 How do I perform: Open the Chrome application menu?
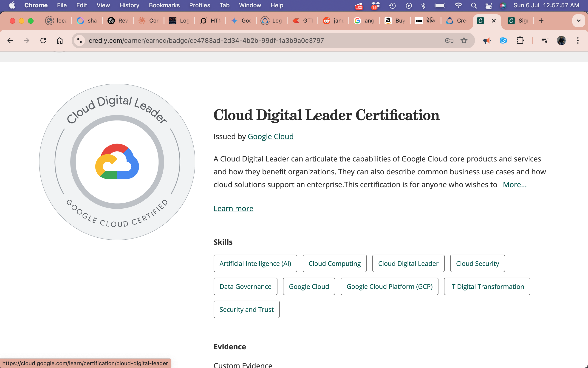[36, 5]
